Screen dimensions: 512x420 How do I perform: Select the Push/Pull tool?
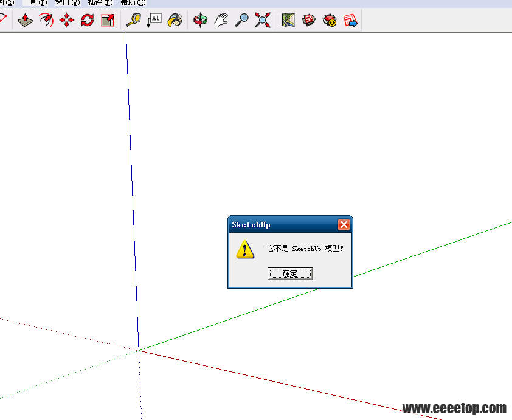pyautogui.click(x=25, y=20)
